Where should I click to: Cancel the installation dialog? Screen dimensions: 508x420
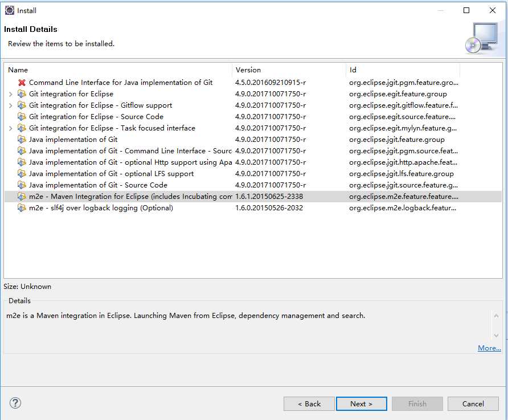click(473, 404)
